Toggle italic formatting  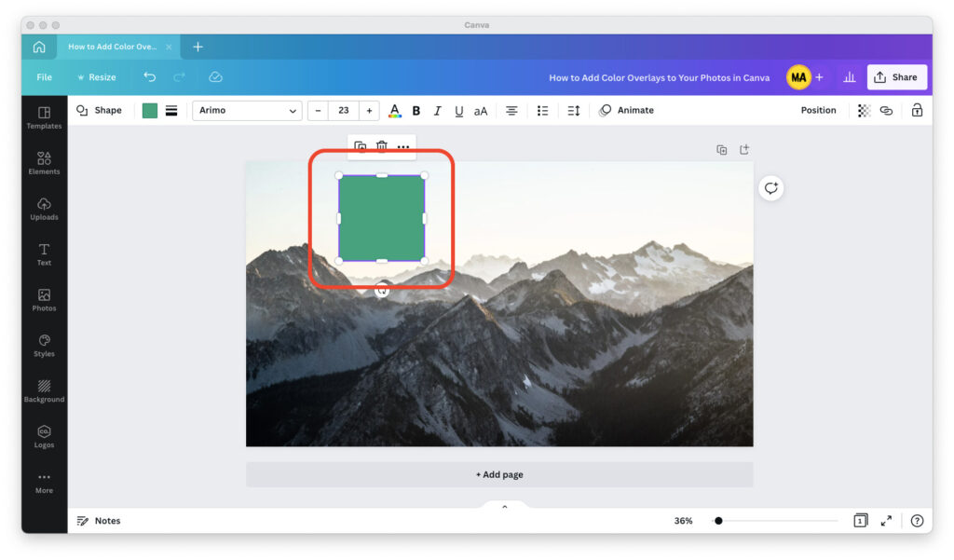pos(437,111)
